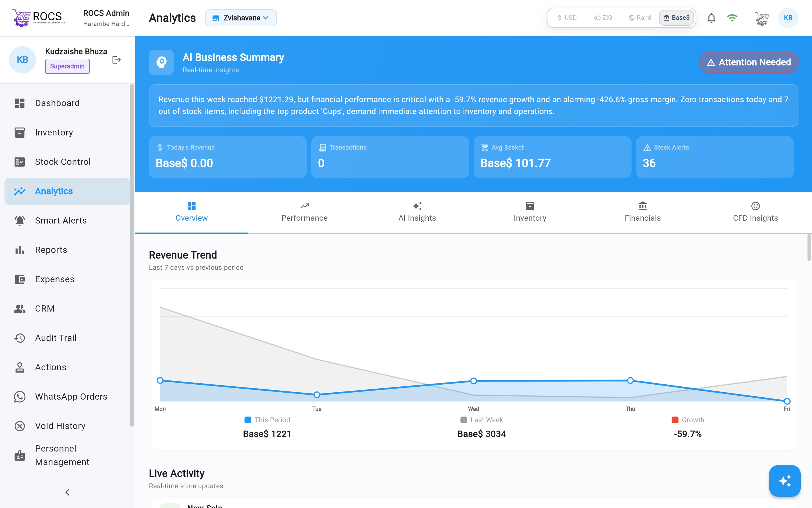Click the -59.7% growth value

[688, 434]
